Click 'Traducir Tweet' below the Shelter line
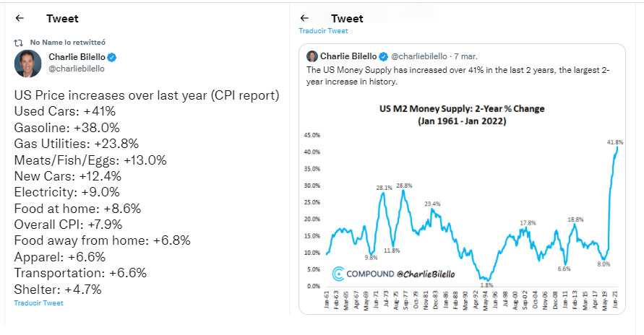The width and height of the screenshot is (644, 335). tap(38, 303)
